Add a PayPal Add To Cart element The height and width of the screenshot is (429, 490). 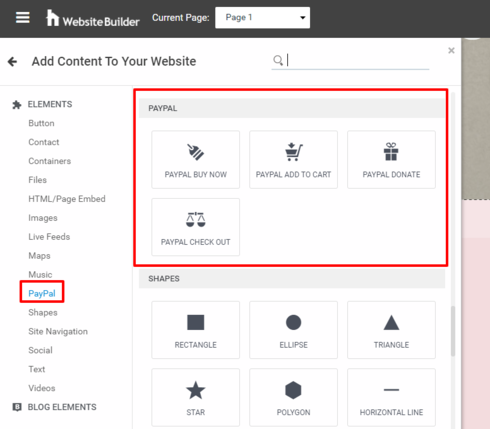[x=293, y=160]
